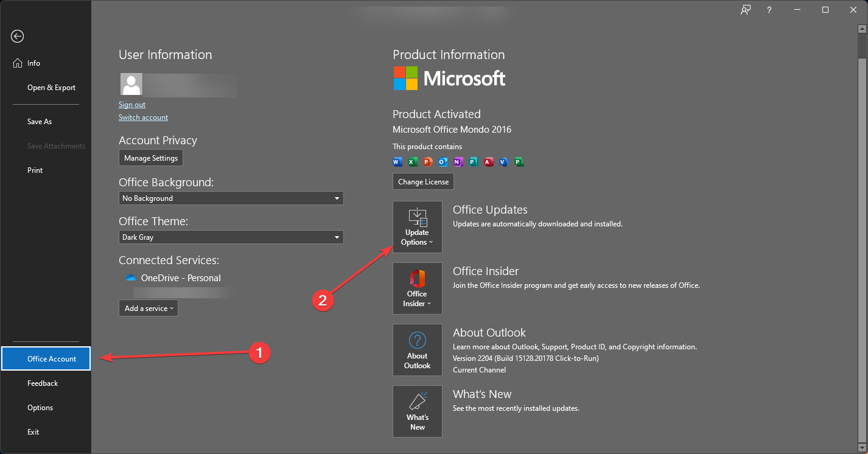Click the Project app icon
Viewport: 868px width, 454px height.
click(519, 162)
